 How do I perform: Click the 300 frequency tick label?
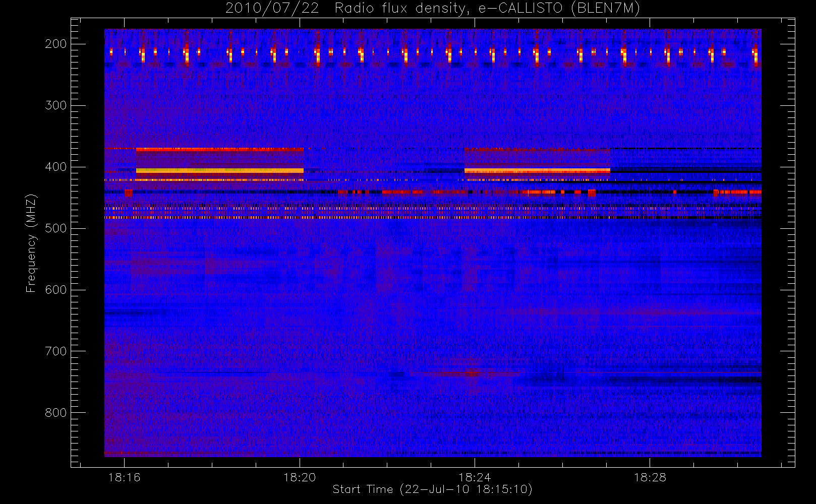56,105
